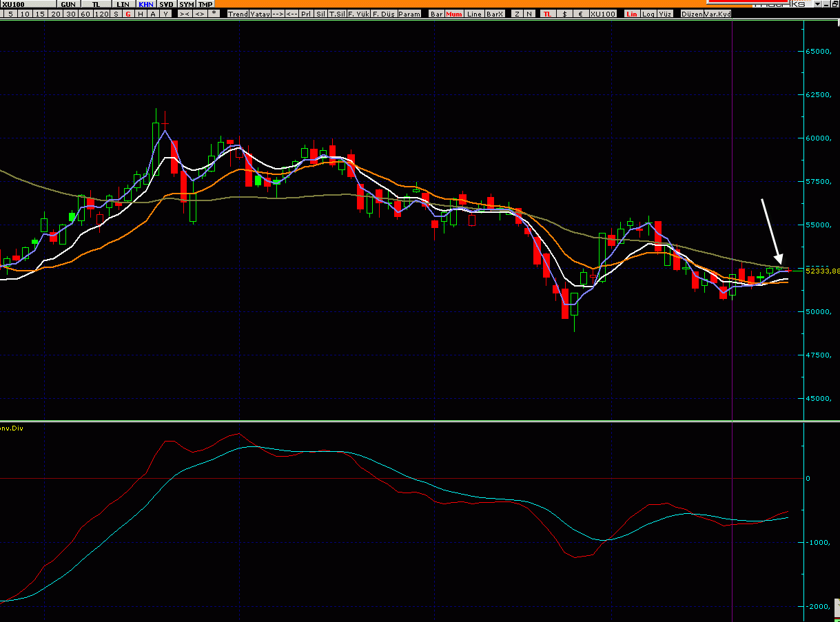The image size is (840, 622).
Task: Click the current price label 52333,88
Action: click(823, 271)
